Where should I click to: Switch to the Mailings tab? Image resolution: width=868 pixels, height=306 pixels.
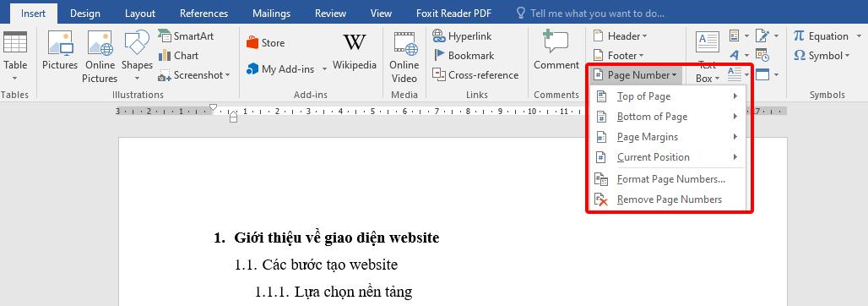click(x=271, y=14)
